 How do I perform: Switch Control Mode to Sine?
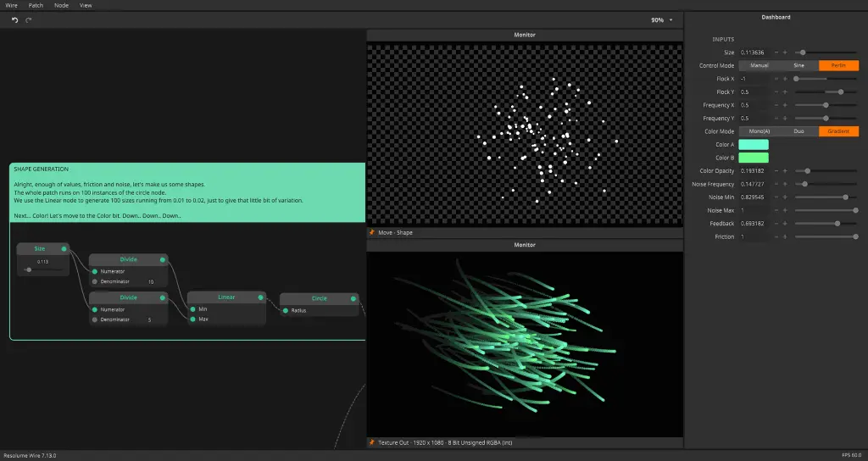tap(798, 65)
